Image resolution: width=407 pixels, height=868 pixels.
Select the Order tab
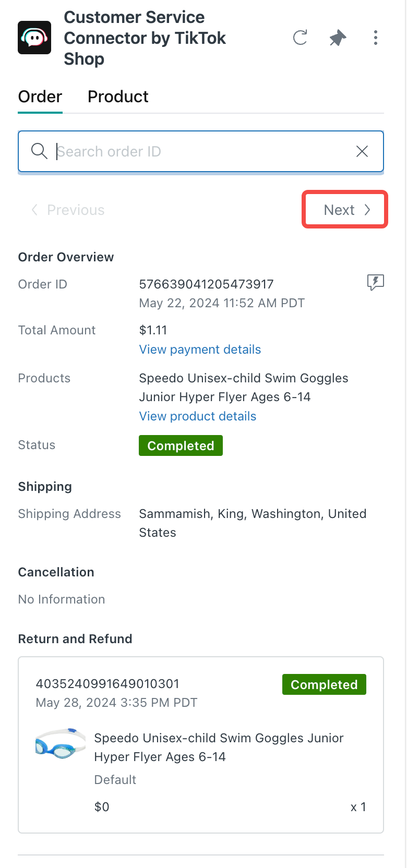(x=40, y=97)
